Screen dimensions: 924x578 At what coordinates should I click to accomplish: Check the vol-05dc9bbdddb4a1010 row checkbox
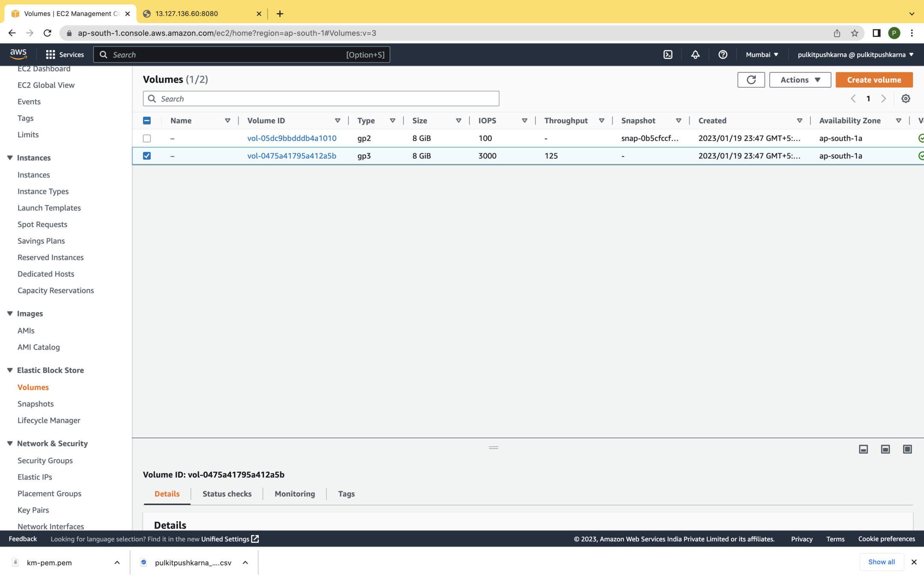pyautogui.click(x=147, y=138)
